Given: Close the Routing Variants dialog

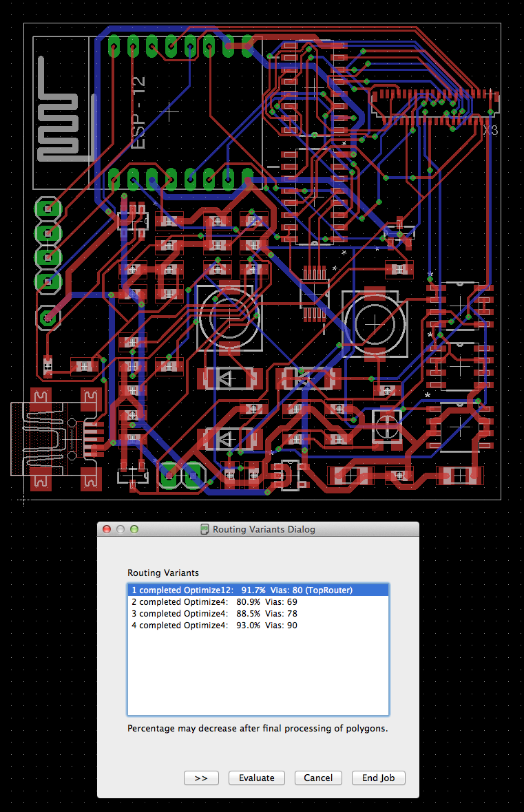Looking at the screenshot, I should pyautogui.click(x=107, y=529).
